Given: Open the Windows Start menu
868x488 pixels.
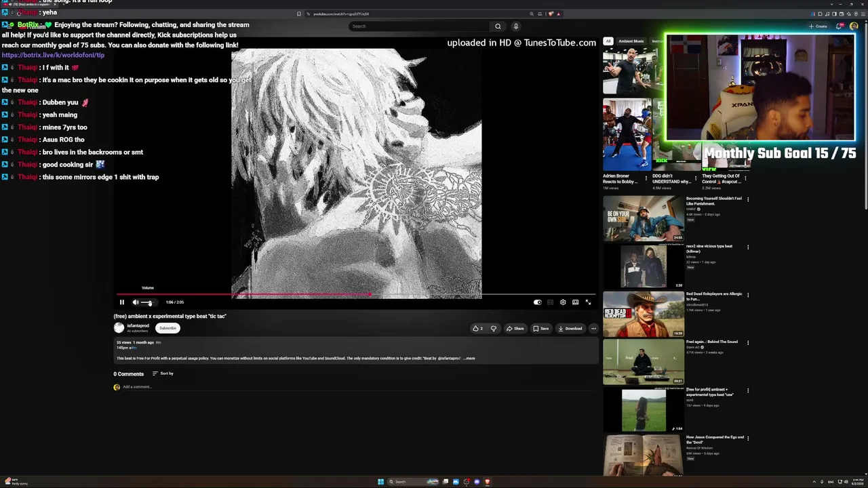Looking at the screenshot, I should point(380,482).
